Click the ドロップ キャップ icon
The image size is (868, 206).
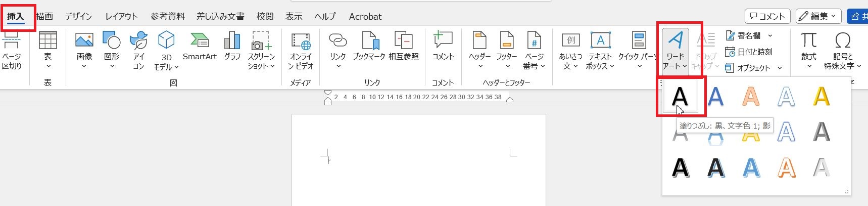(x=706, y=40)
